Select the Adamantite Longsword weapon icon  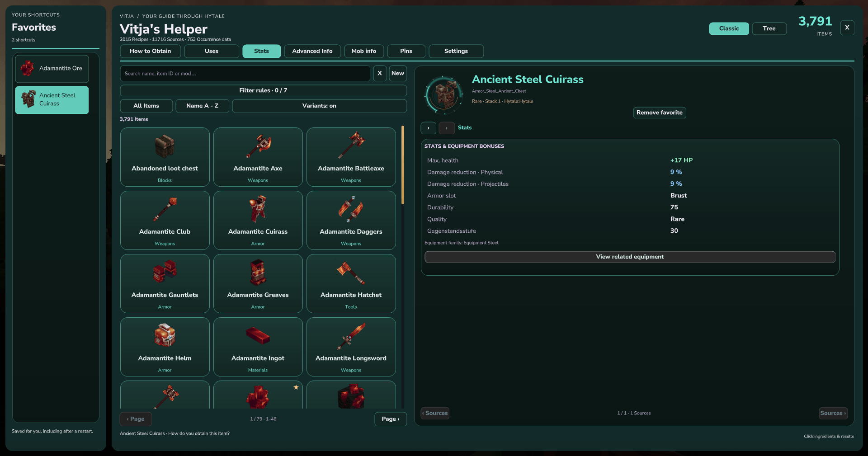[x=351, y=336]
